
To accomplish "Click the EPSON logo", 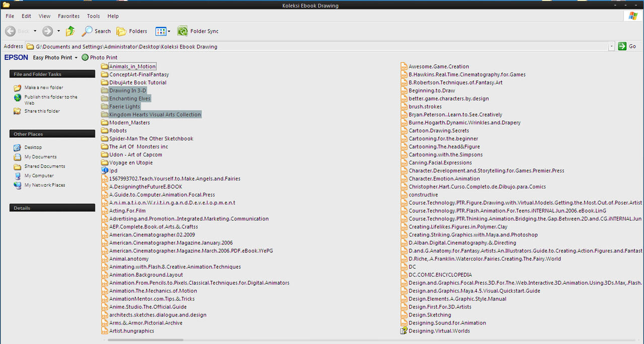I will (x=16, y=57).
